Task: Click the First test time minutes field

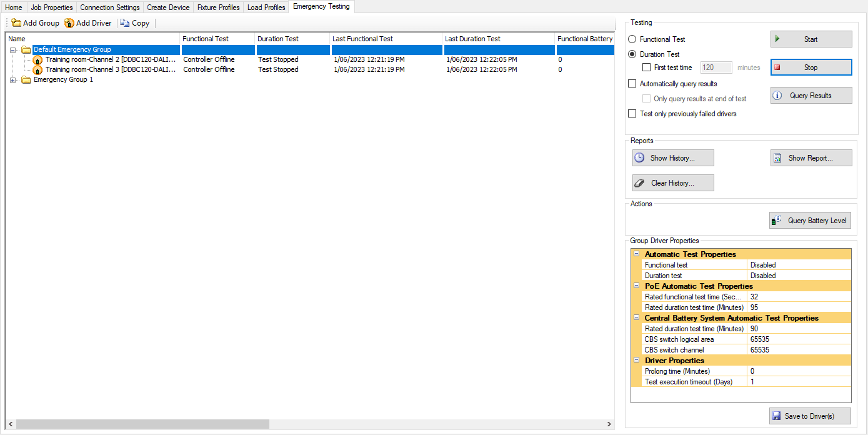Action: 716,67
